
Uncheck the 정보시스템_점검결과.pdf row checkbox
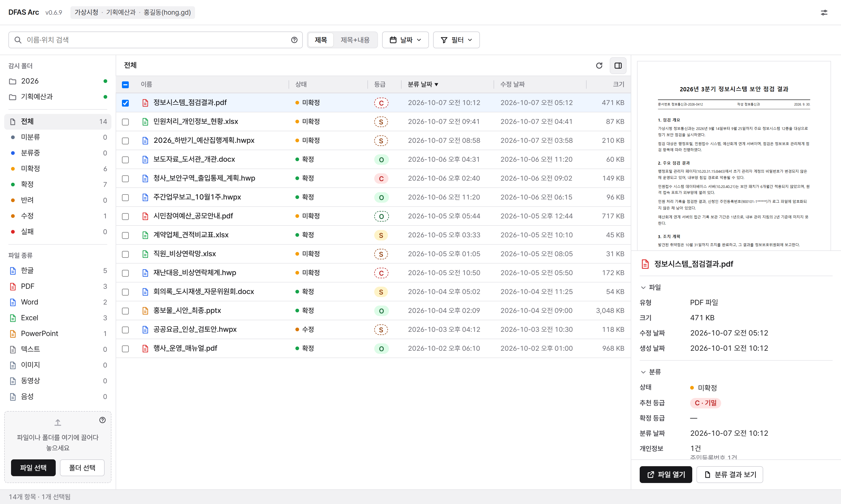click(125, 103)
